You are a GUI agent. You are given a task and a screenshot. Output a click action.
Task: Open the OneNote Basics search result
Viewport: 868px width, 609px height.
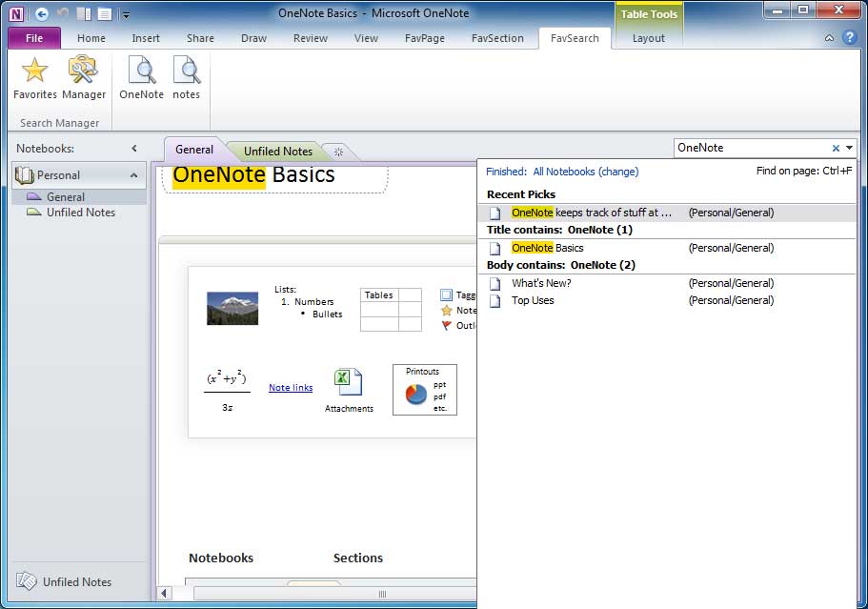(x=667, y=248)
